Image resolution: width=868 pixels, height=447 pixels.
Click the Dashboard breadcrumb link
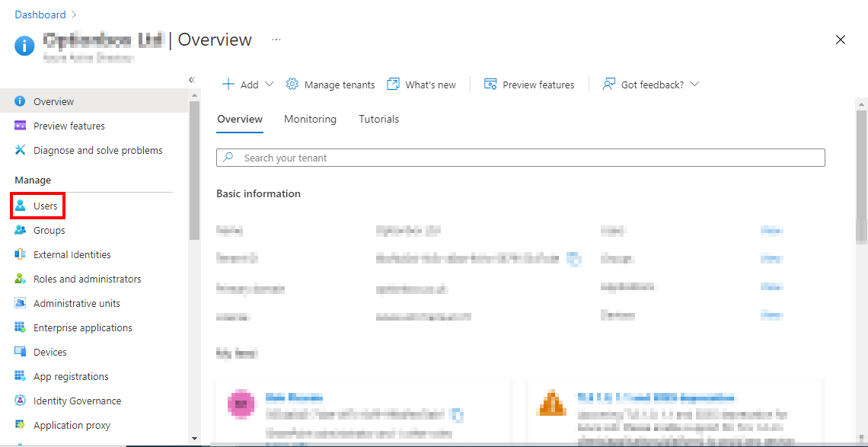[40, 14]
